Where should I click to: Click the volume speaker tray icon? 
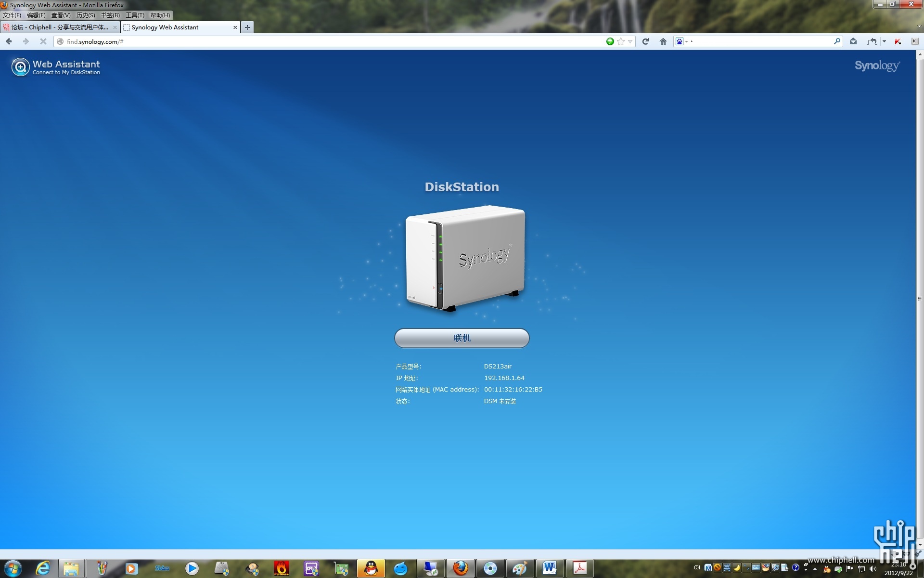click(x=873, y=569)
